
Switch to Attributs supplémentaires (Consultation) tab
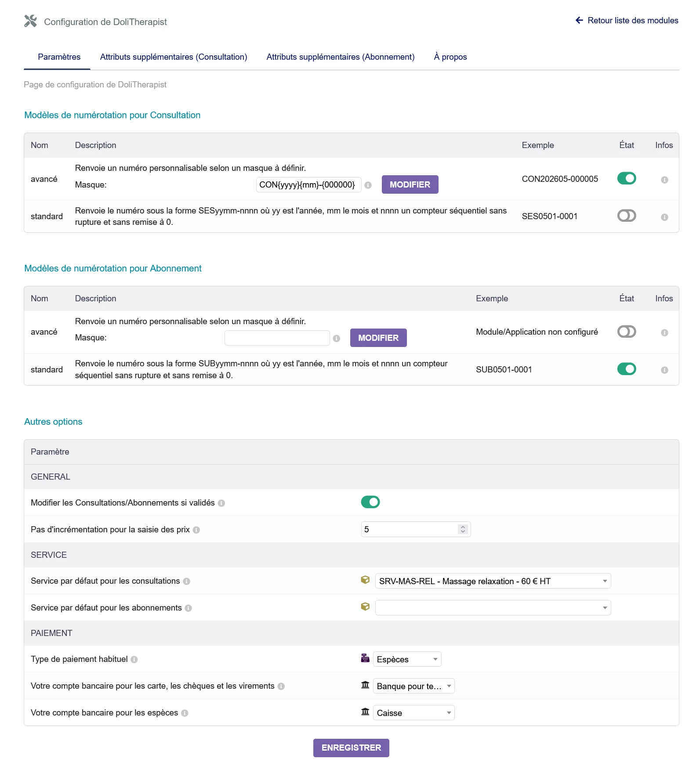tap(174, 57)
